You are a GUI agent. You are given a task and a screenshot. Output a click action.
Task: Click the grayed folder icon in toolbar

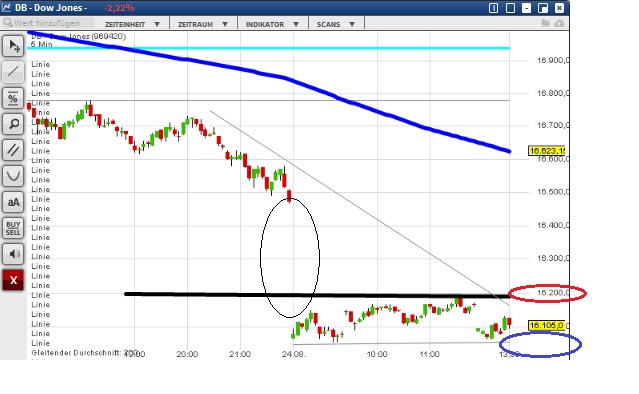545,23
